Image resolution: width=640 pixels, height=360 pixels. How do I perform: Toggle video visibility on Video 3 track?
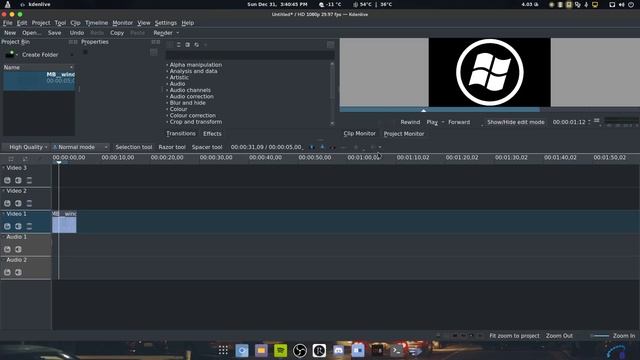(x=29, y=180)
